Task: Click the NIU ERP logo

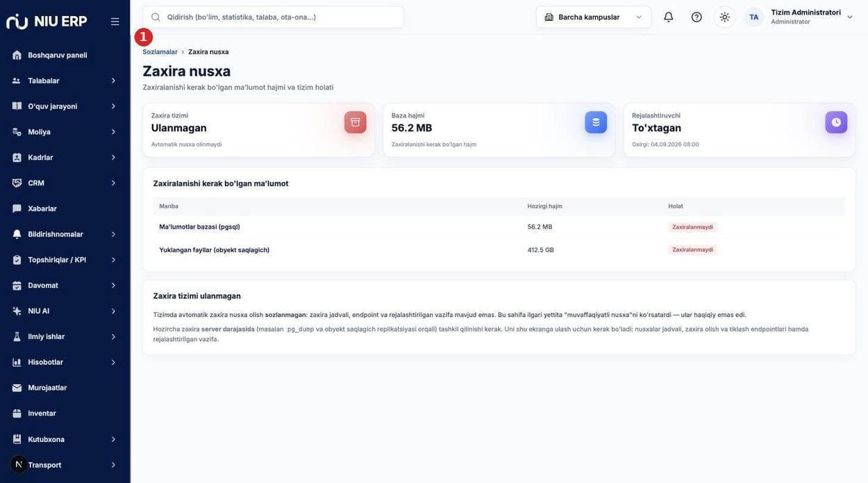Action: pos(47,21)
